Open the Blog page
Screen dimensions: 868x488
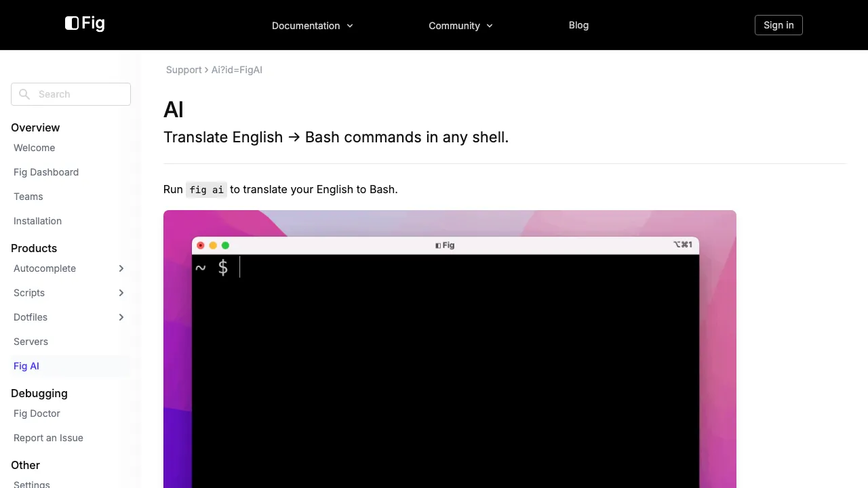point(578,25)
